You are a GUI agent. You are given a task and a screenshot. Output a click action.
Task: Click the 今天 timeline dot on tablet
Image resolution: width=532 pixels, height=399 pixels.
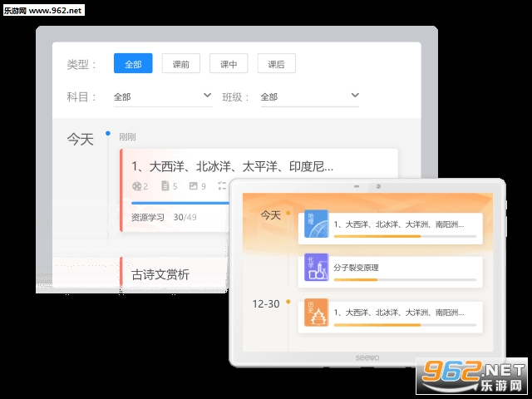288,213
